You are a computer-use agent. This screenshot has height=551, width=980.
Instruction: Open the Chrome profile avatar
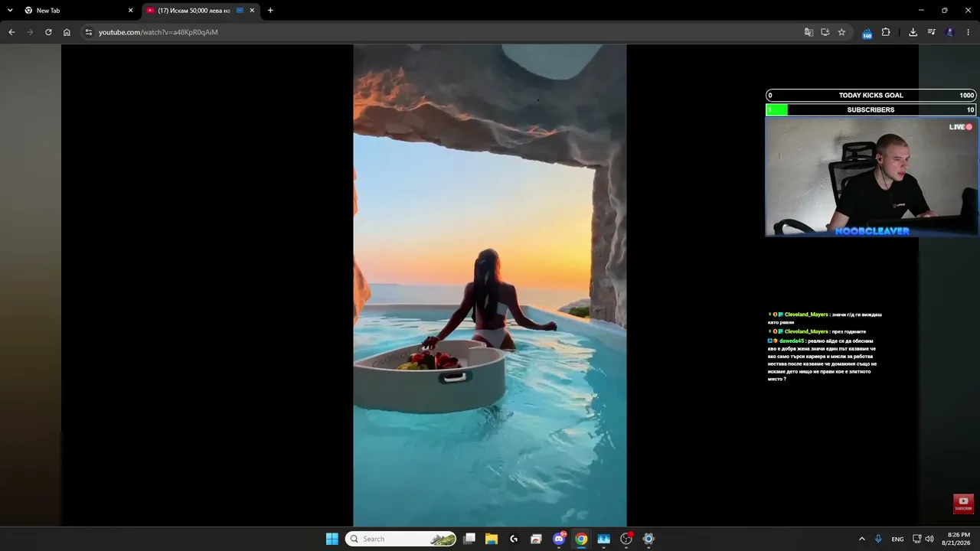point(950,32)
